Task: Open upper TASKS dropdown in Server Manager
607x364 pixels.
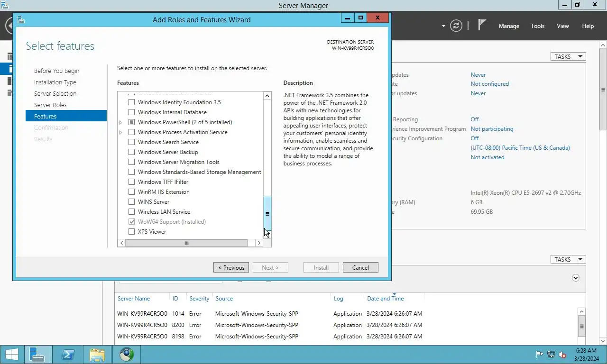Action: coord(568,56)
